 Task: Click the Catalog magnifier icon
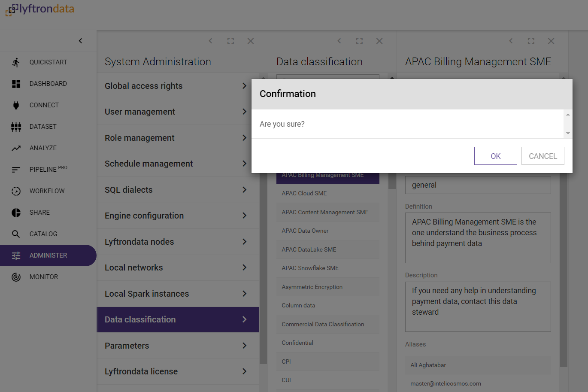[16, 234]
